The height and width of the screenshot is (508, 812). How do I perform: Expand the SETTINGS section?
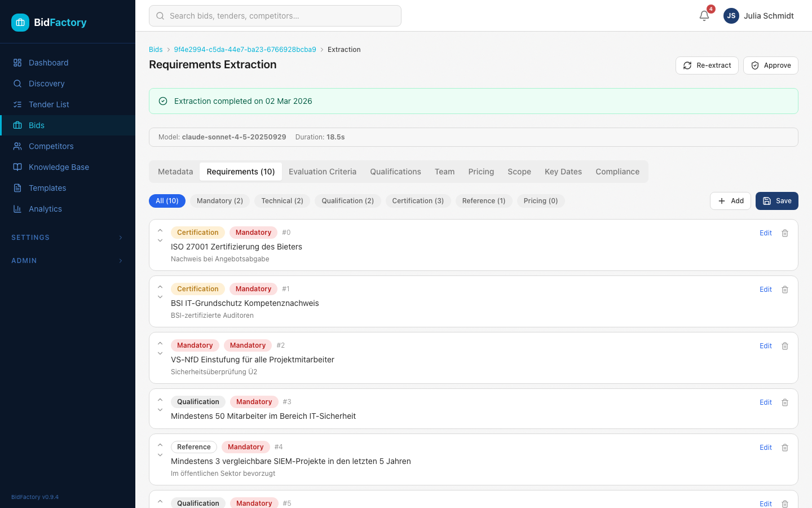[x=68, y=238]
